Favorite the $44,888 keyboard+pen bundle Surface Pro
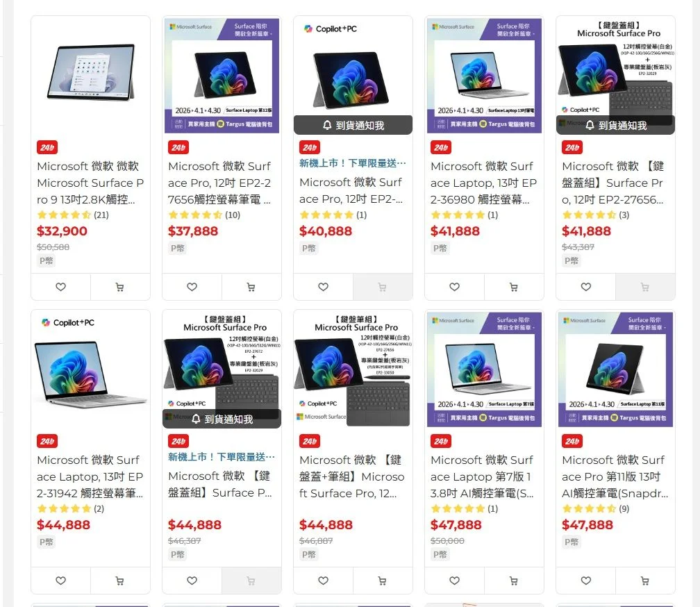The image size is (700, 607). pos(323,581)
